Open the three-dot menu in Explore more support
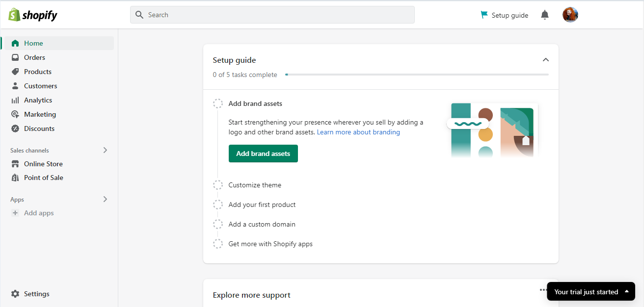 tap(543, 290)
